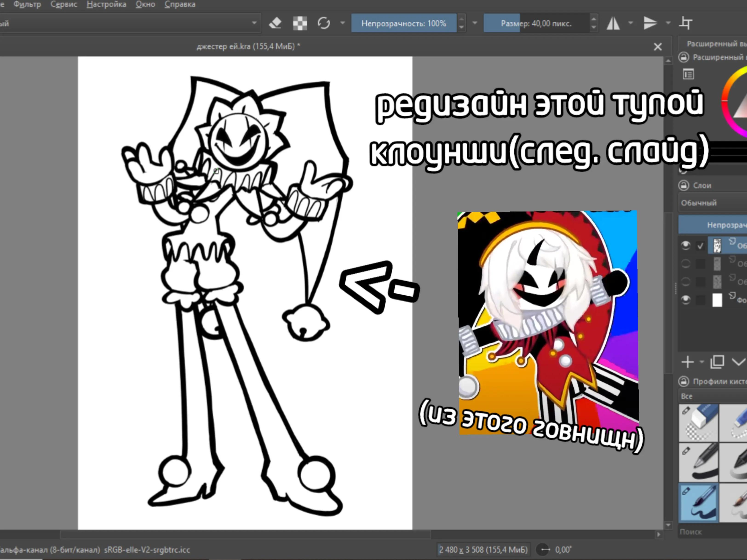747x560 pixels.
Task: Toggle preserve alpha checkerboard icon
Action: (x=300, y=23)
